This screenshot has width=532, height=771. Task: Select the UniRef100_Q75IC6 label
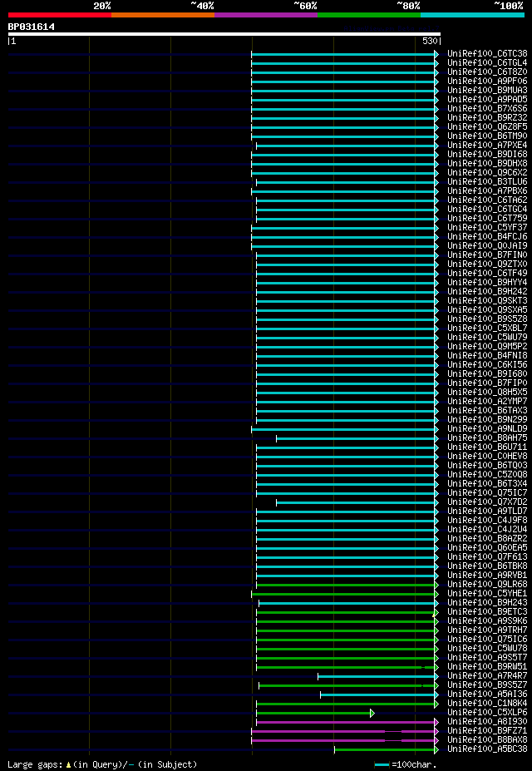[487, 640]
